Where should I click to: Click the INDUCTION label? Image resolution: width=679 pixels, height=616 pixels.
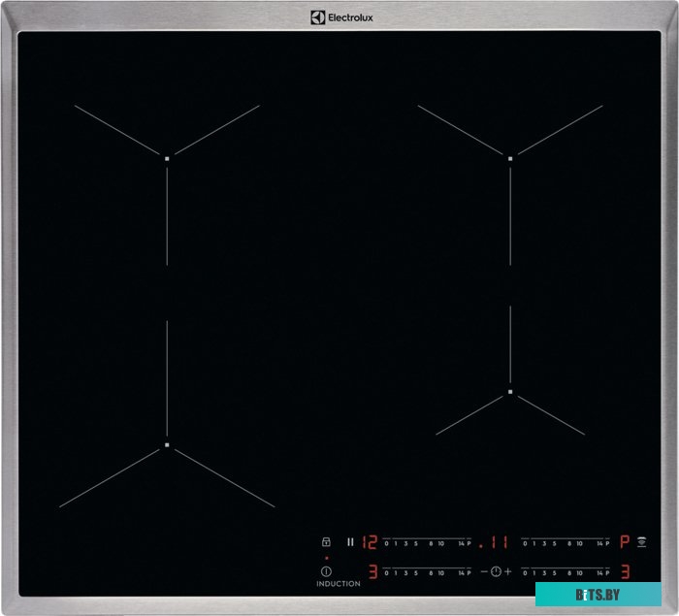coord(339,584)
